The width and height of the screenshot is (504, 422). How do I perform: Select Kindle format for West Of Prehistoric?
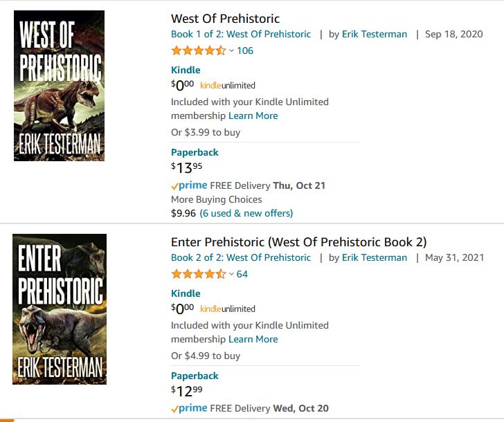(186, 70)
